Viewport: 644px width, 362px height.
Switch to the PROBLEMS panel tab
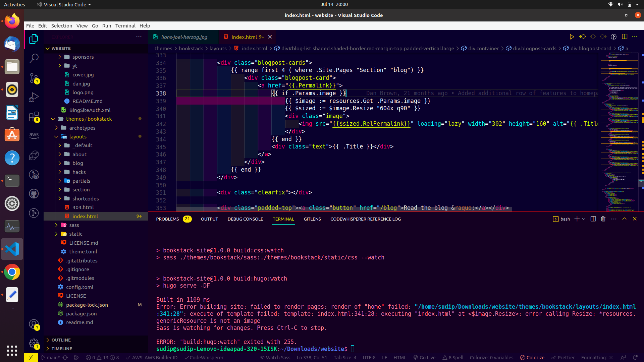(167, 219)
